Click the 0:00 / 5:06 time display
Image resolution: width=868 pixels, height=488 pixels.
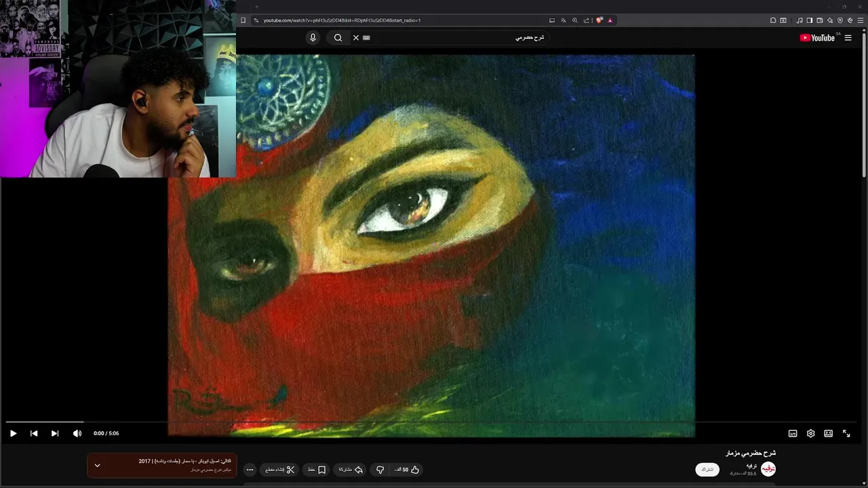106,433
